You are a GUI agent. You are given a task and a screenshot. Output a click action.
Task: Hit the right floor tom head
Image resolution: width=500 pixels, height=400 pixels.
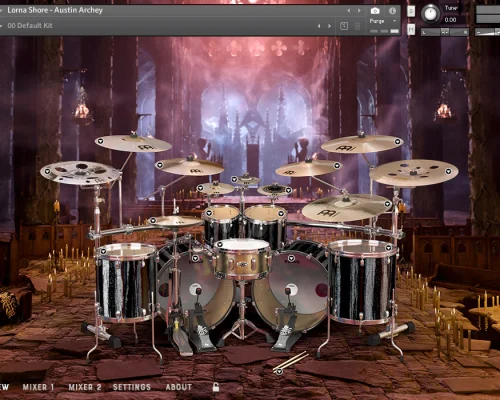point(362,247)
